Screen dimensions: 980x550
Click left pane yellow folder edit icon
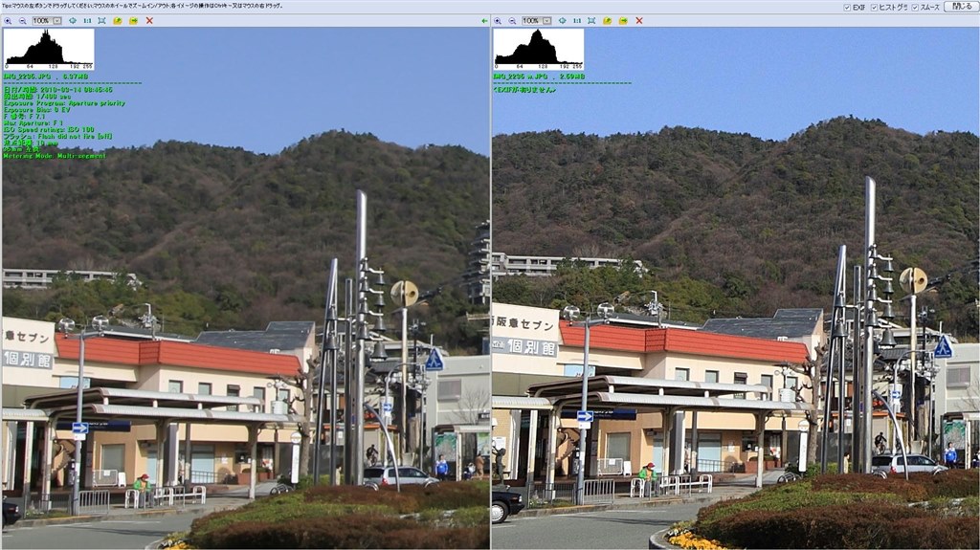pos(118,21)
